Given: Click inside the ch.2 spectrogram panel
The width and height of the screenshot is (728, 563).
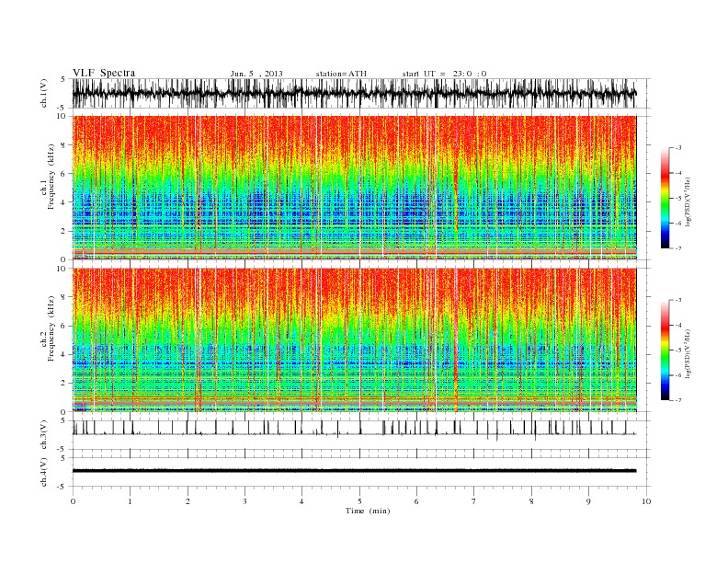Looking at the screenshot, I should pos(354,340).
